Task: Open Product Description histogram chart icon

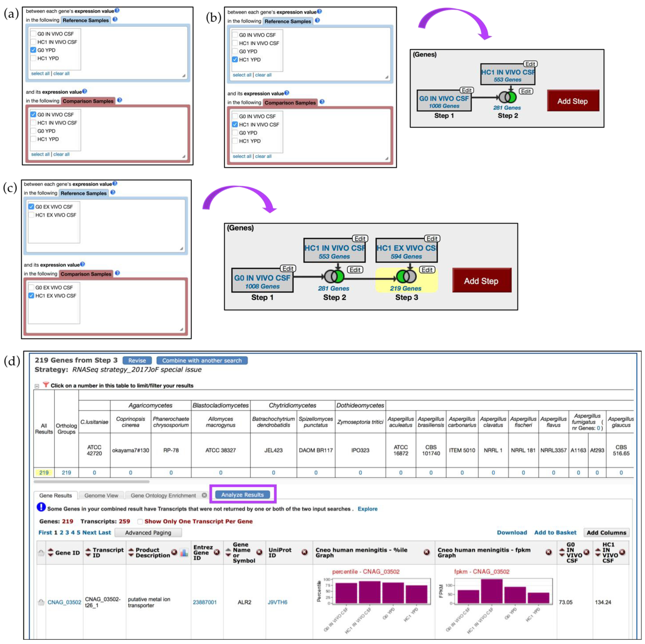Action: click(184, 553)
